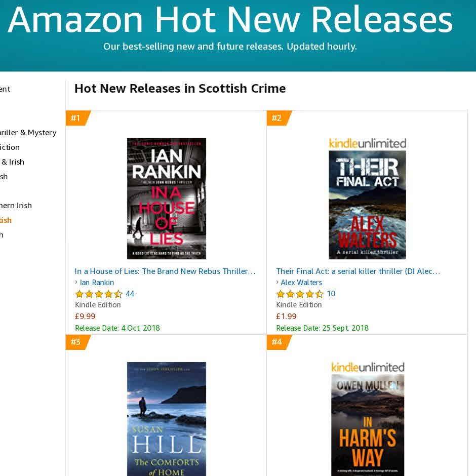
Task: Click the #1 orange rank badge
Action: [77, 118]
